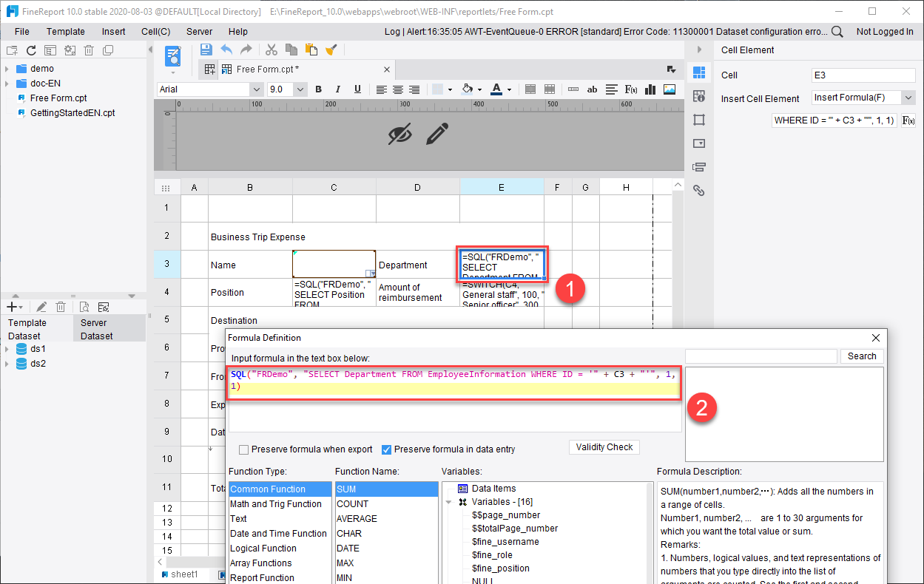
Task: Click the cell background color swatch
Action: click(437, 89)
